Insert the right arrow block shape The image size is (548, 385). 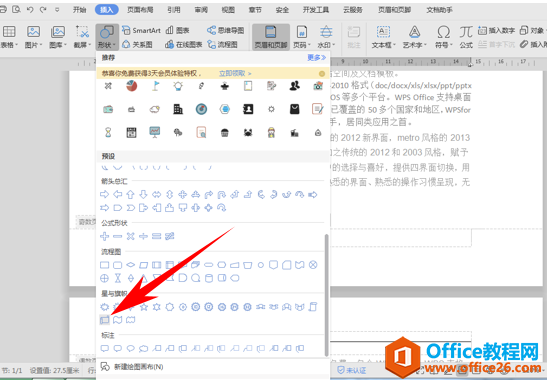pos(104,194)
